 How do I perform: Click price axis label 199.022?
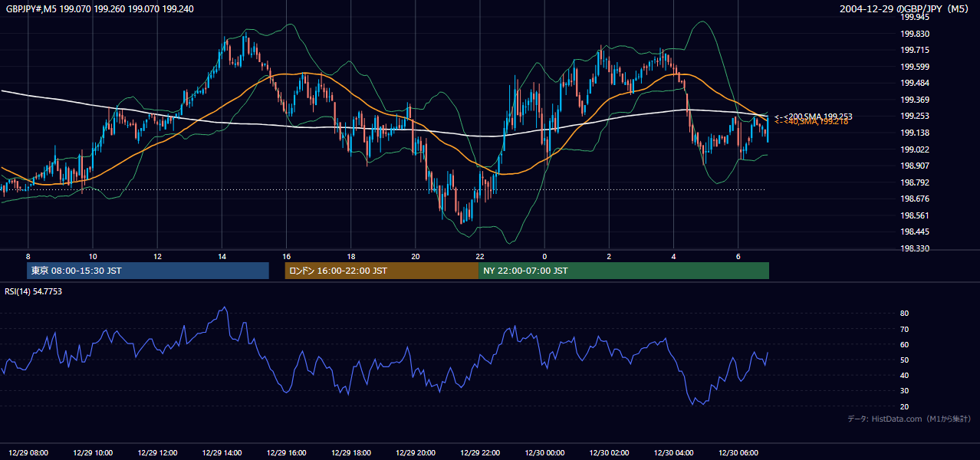click(x=916, y=149)
